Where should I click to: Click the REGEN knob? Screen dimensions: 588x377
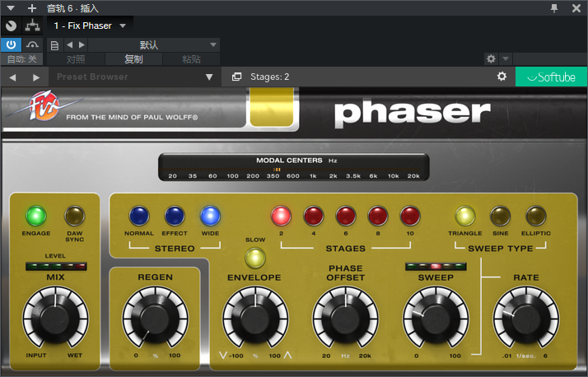156,319
